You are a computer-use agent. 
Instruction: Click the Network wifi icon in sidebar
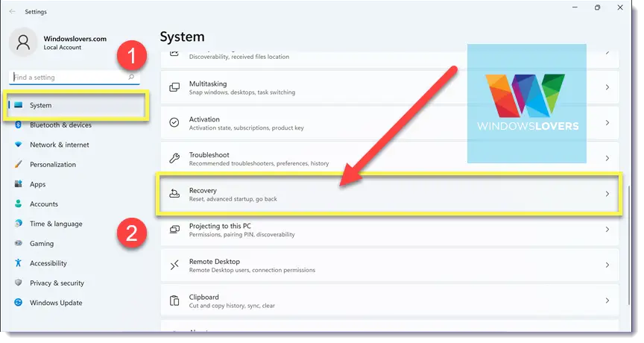point(18,144)
